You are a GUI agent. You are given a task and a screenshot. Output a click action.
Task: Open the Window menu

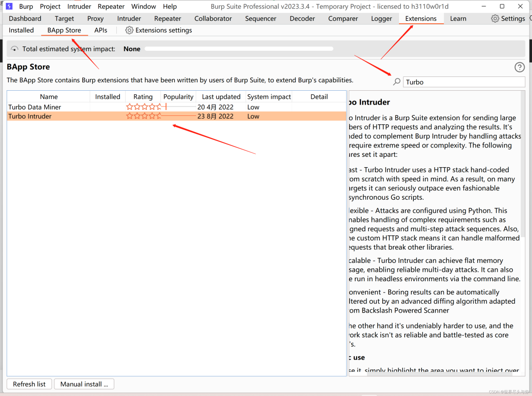(143, 6)
